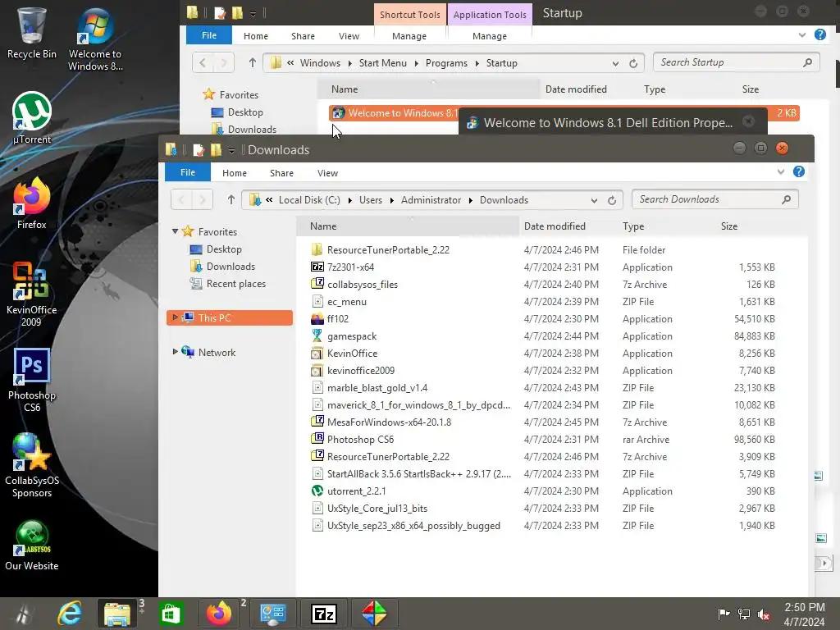This screenshot has height=630, width=840.
Task: Go up a level in the Startup window
Action: click(x=253, y=62)
